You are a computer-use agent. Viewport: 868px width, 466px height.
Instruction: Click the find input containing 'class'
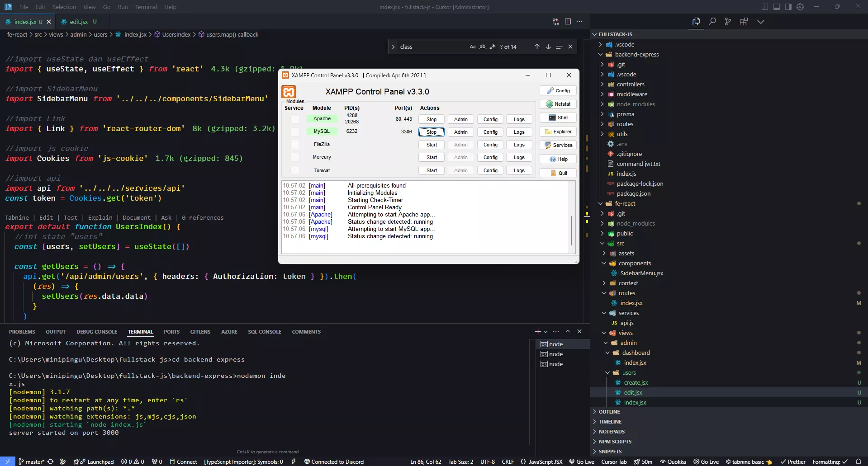[x=432, y=47]
